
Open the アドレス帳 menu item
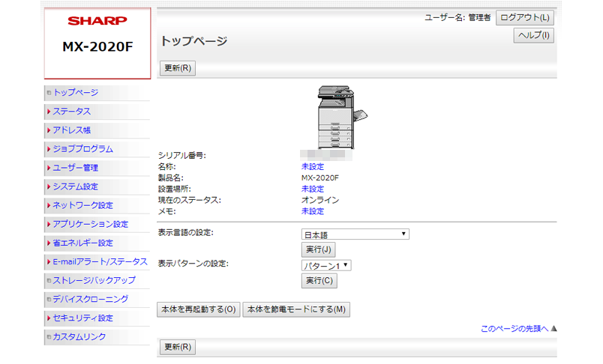pyautogui.click(x=71, y=130)
